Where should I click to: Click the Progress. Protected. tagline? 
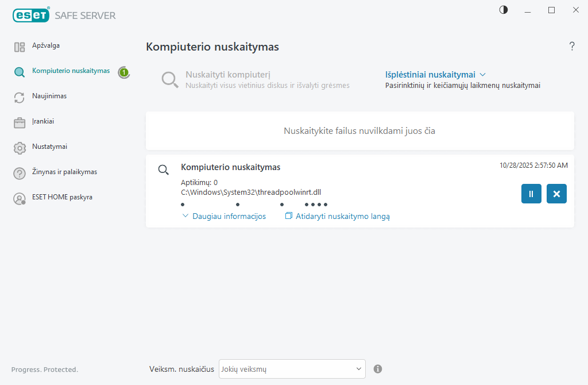(45, 369)
